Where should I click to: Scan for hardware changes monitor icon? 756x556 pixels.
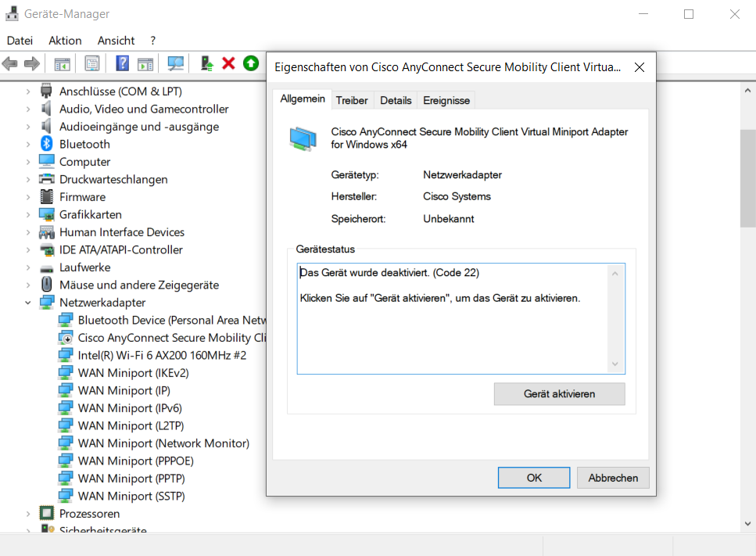coord(175,63)
